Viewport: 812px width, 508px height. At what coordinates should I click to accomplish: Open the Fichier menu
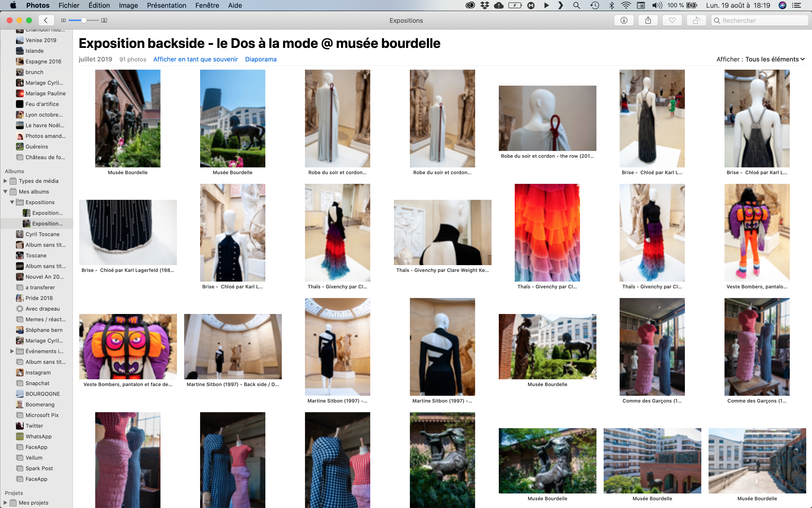[x=69, y=5]
